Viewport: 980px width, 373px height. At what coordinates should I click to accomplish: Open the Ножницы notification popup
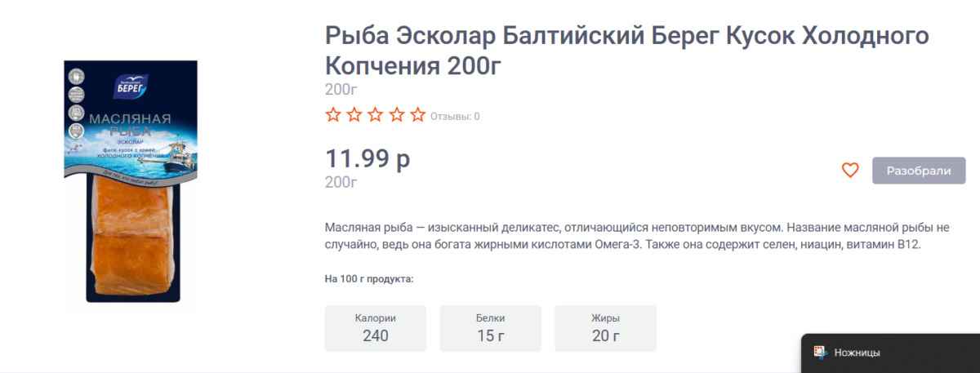(890, 353)
